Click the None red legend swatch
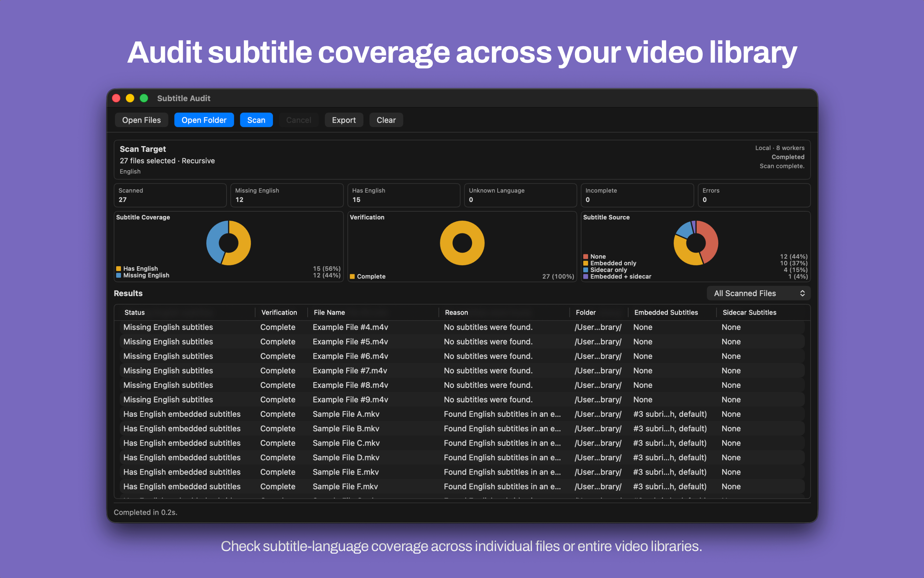 pos(586,257)
